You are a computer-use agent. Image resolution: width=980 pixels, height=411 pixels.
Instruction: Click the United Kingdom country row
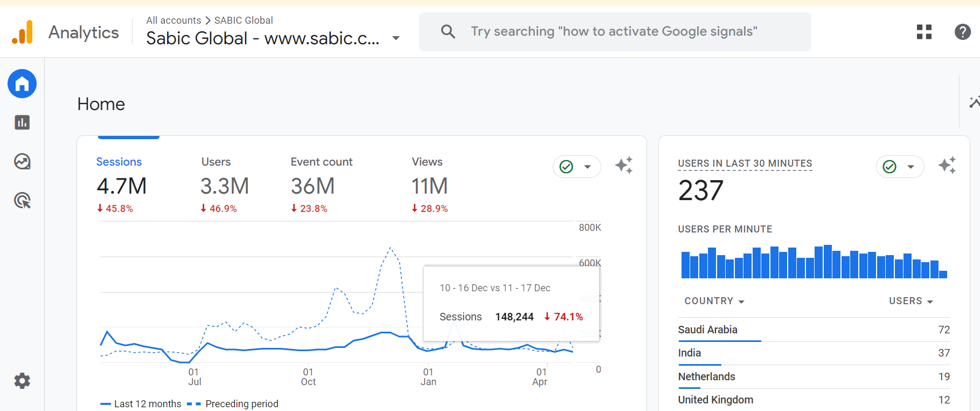point(814,400)
